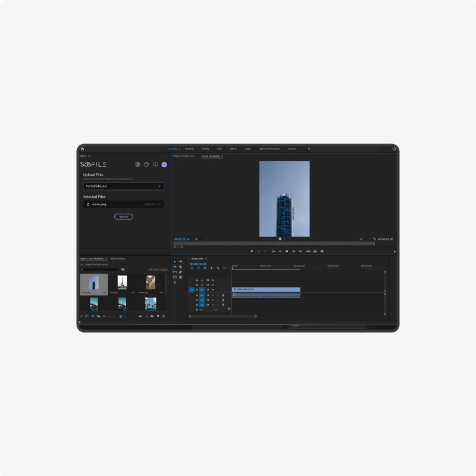Toggle V1 track eye visibility

click(x=212, y=289)
